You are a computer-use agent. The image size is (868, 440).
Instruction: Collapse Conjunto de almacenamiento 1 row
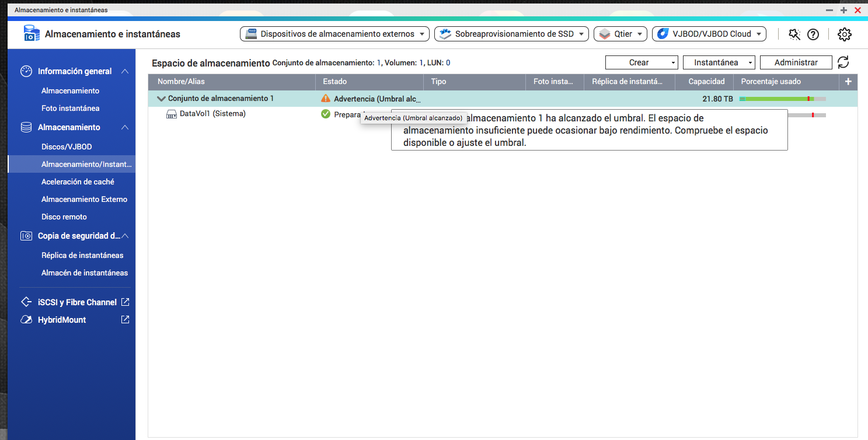coord(161,99)
